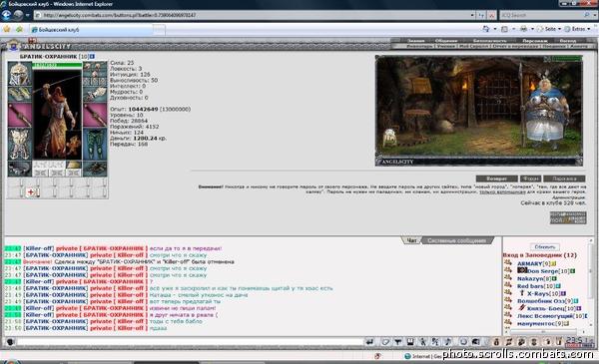Click the music note sound icon
The image size is (599, 364).
coord(448,342)
